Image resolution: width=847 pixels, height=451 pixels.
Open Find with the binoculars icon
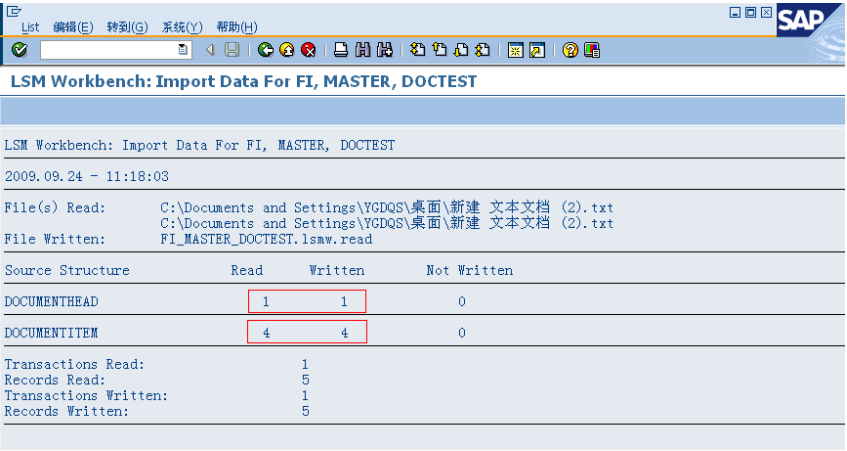point(363,50)
